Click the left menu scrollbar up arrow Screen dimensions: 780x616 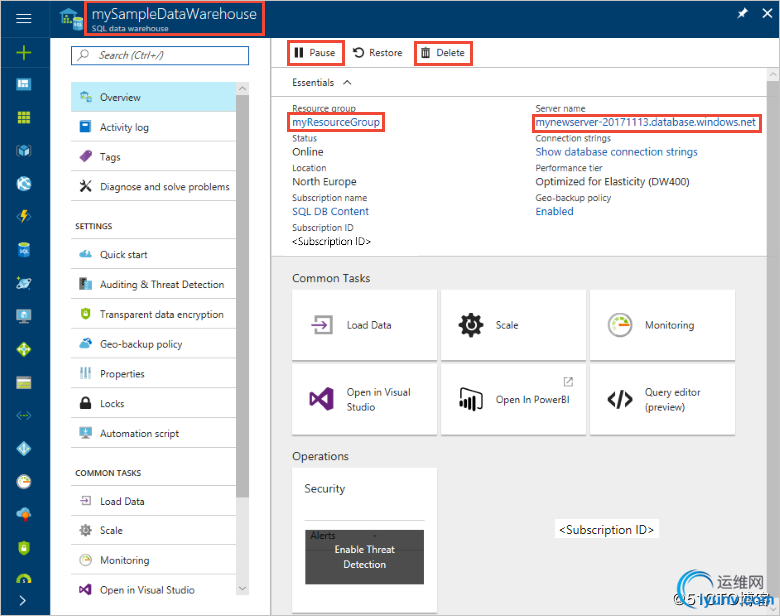[242, 89]
